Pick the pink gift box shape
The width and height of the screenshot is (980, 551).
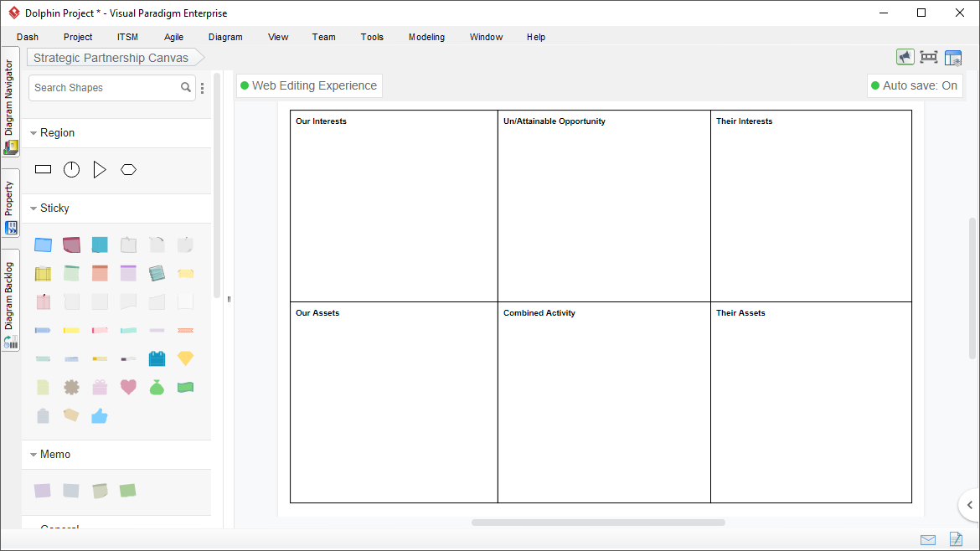(x=100, y=388)
